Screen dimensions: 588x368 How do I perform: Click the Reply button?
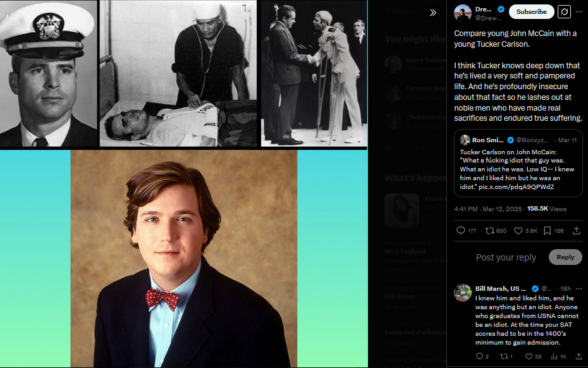[x=565, y=257]
